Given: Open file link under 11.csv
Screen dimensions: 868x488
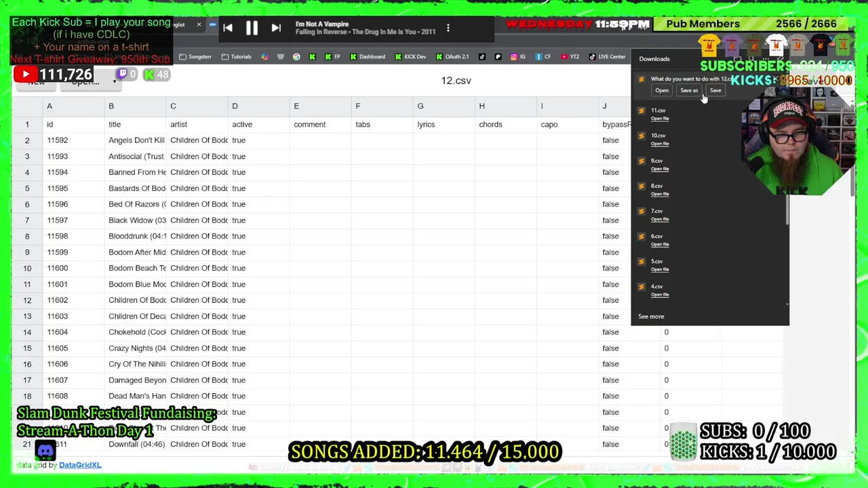Looking at the screenshot, I should 660,119.
